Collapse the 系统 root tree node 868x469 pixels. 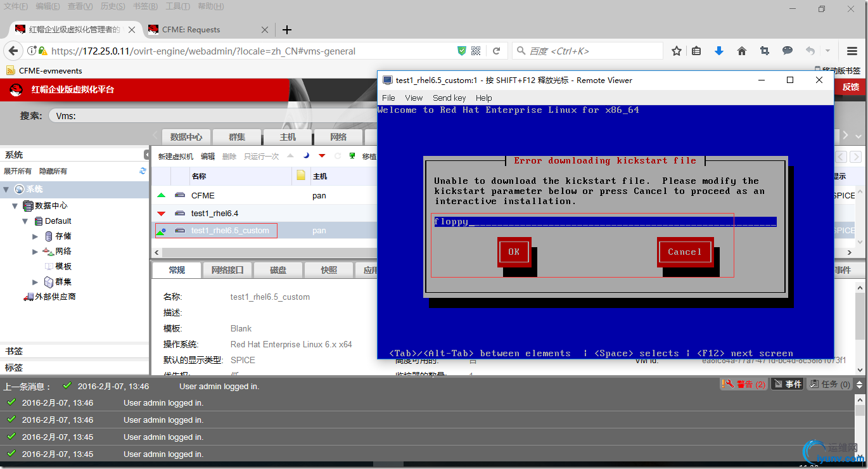[x=6, y=189]
